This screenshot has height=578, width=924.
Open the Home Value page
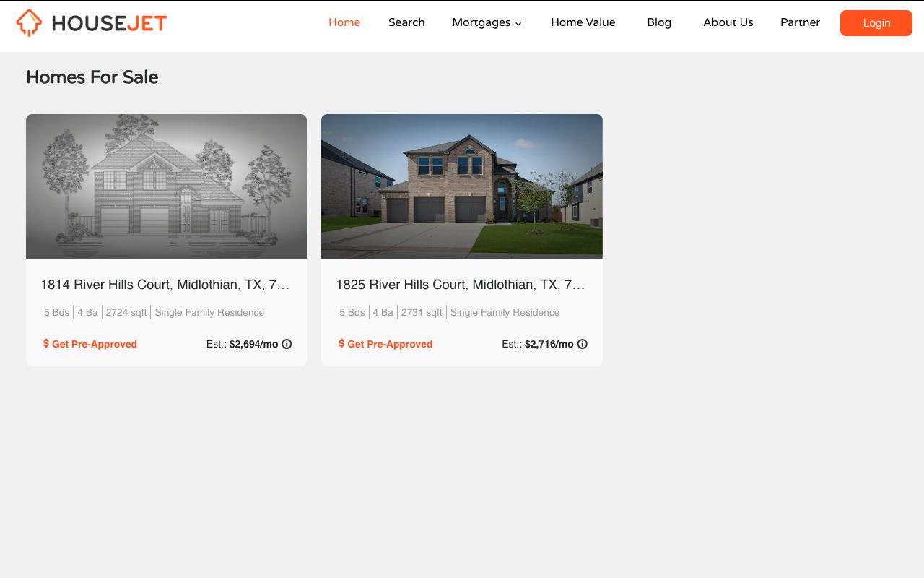coord(583,22)
